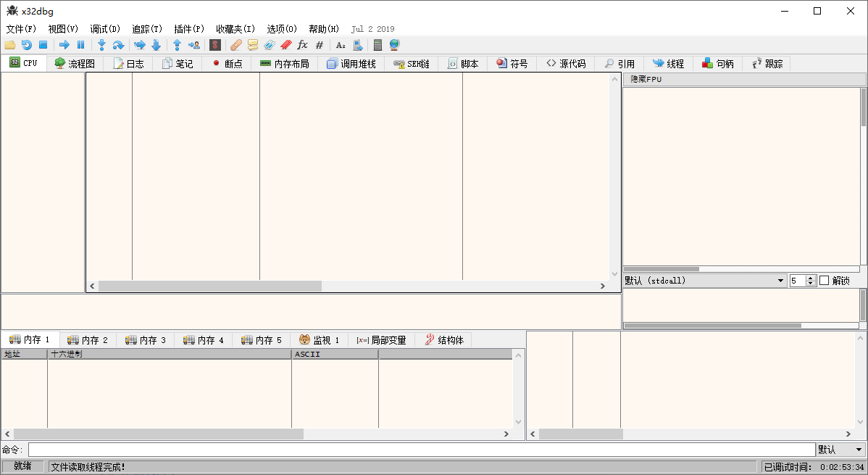
Task: Select the 监视 1 watch tab
Action: pyautogui.click(x=319, y=339)
